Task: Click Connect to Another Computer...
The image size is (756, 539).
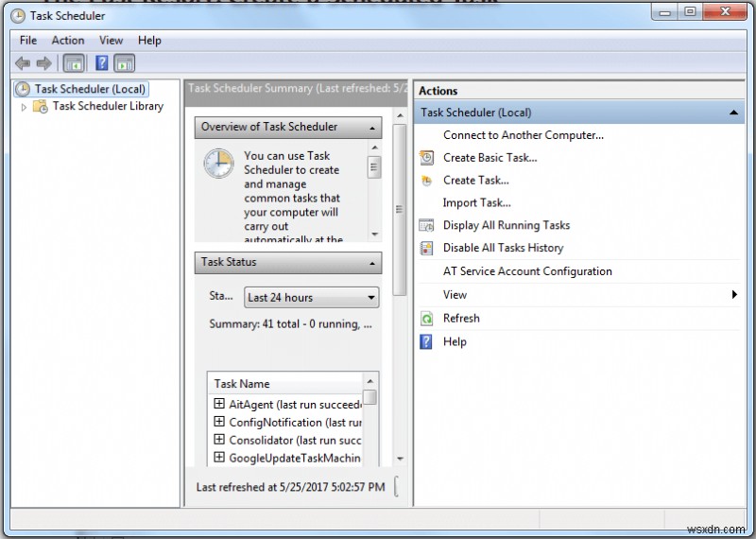Action: [524, 135]
